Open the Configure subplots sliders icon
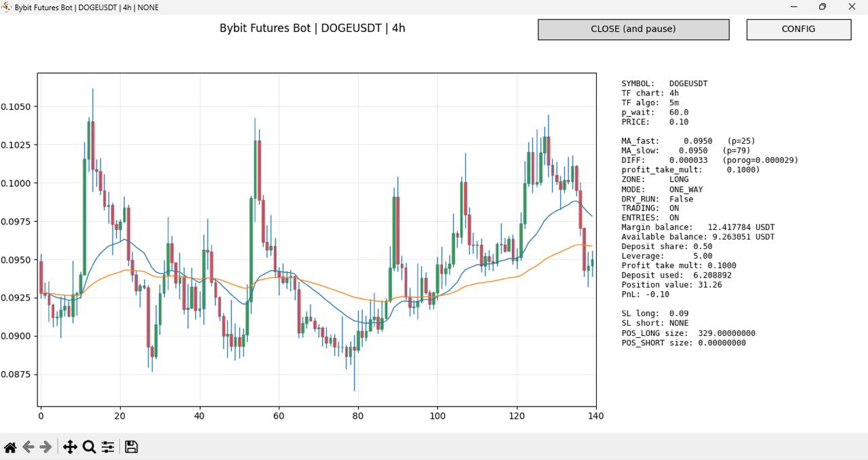The image size is (868, 460). pyautogui.click(x=108, y=447)
